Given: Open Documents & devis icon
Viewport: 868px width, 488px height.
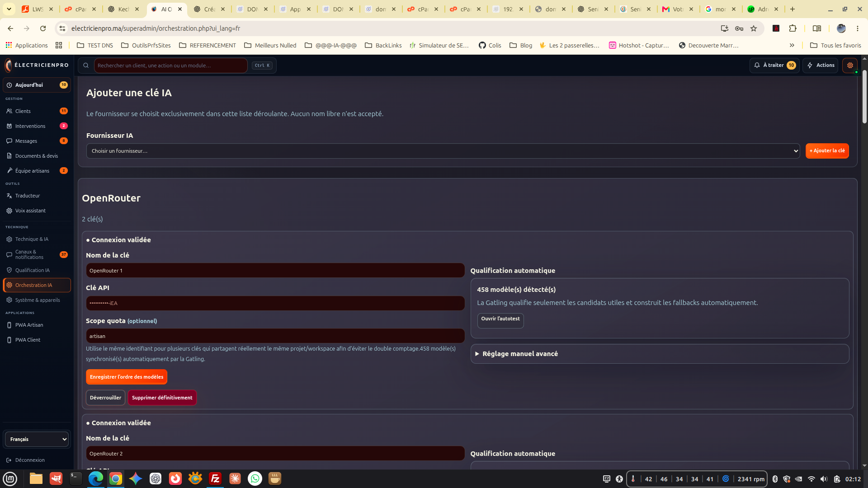Looking at the screenshot, I should pos(9,156).
